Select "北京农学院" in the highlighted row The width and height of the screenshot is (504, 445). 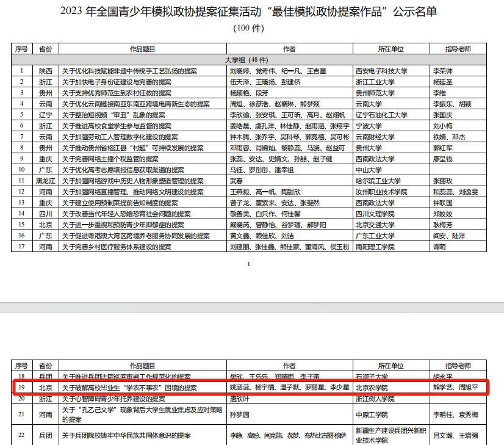(x=372, y=388)
